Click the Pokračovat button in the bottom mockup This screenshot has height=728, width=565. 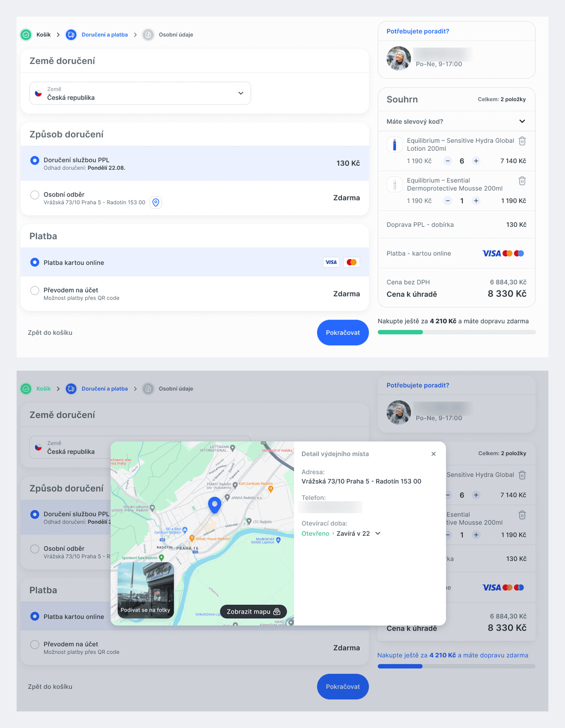pyautogui.click(x=343, y=687)
